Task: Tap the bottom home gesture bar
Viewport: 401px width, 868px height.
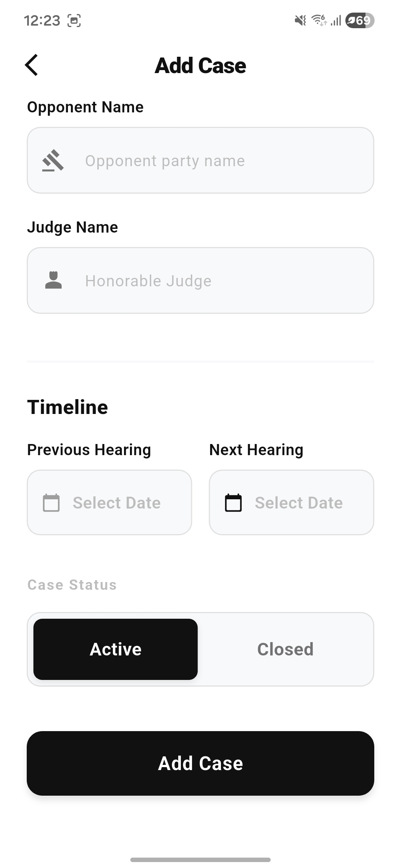Action: click(x=200, y=859)
